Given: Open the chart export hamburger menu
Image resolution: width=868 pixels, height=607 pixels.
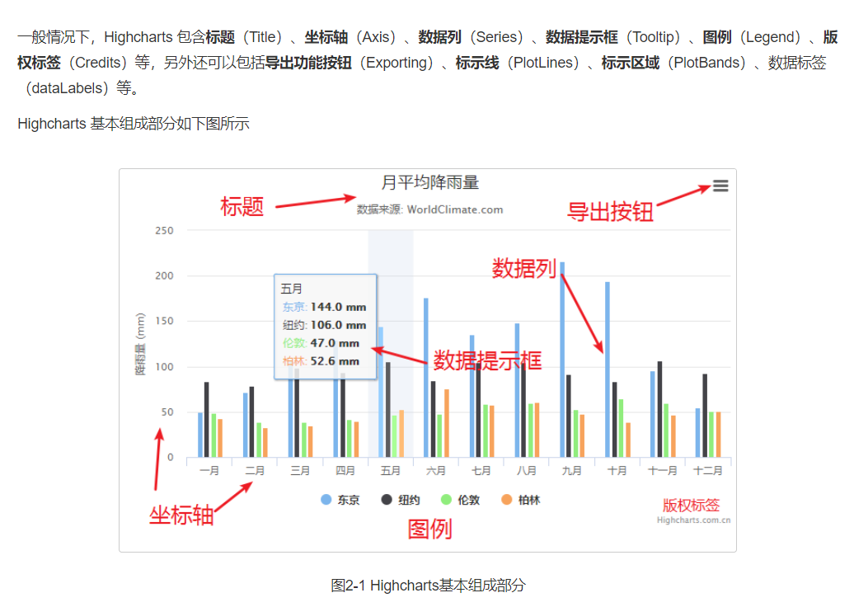Looking at the screenshot, I should [x=720, y=186].
